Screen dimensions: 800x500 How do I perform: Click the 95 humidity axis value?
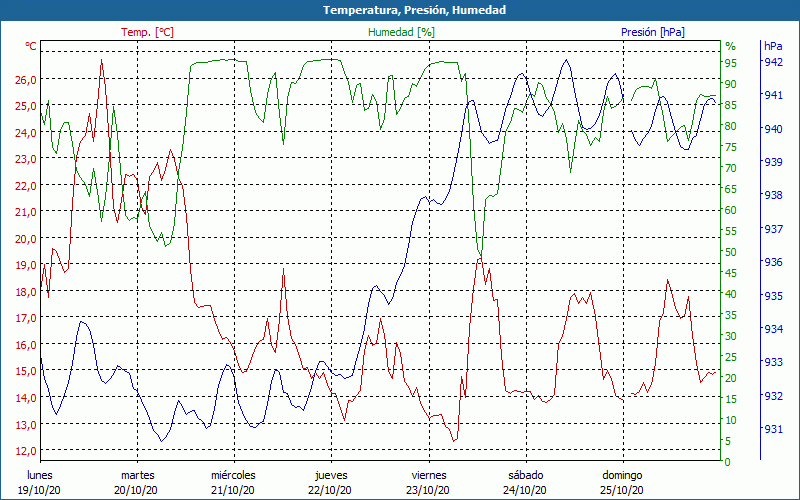(x=731, y=63)
